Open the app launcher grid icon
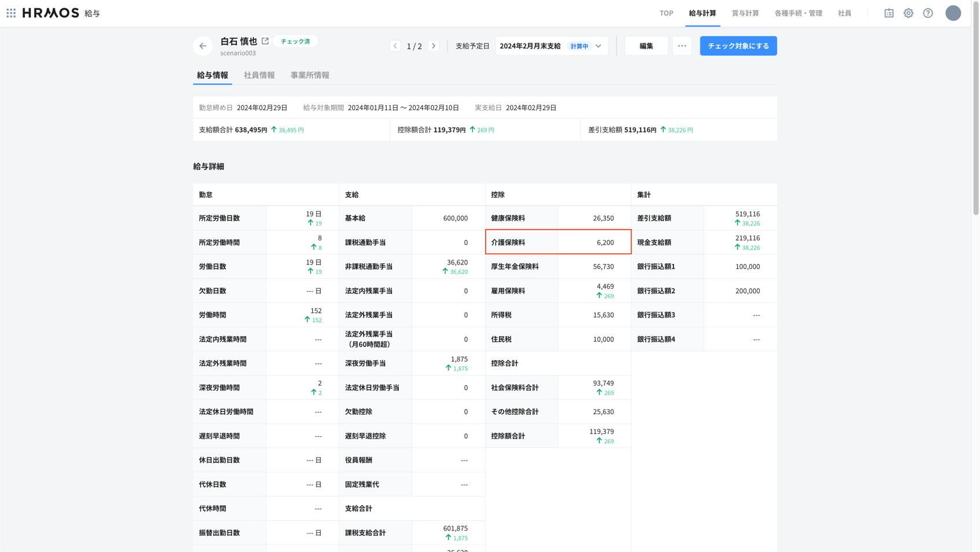Viewport: 980px width, 552px height. click(x=11, y=13)
